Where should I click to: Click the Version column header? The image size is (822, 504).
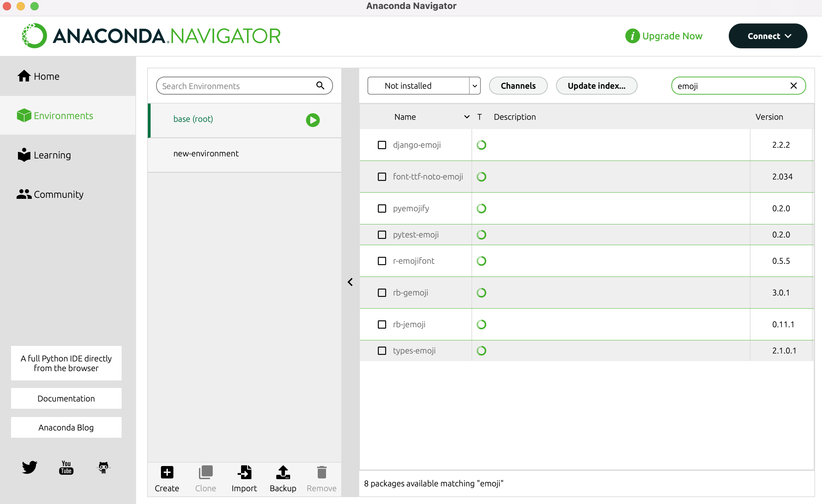pyautogui.click(x=769, y=117)
